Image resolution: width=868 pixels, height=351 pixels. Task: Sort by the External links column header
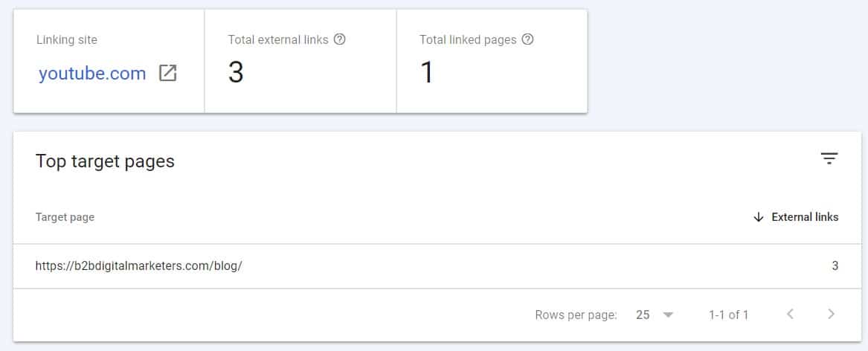click(x=805, y=217)
